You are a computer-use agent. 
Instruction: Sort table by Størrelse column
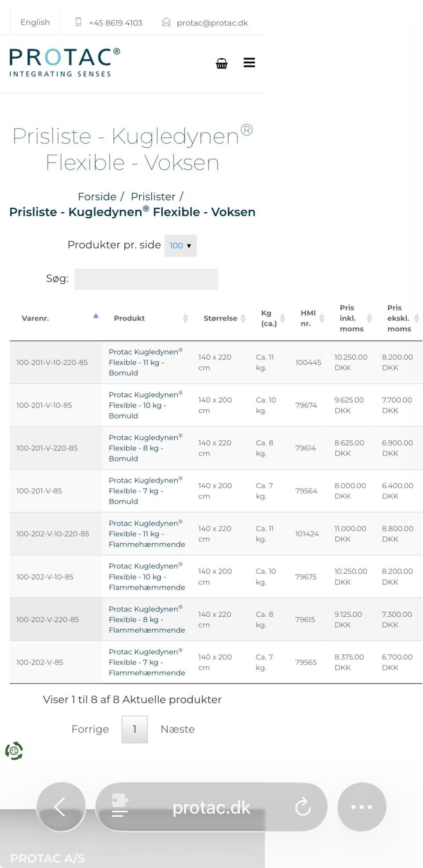(x=243, y=318)
